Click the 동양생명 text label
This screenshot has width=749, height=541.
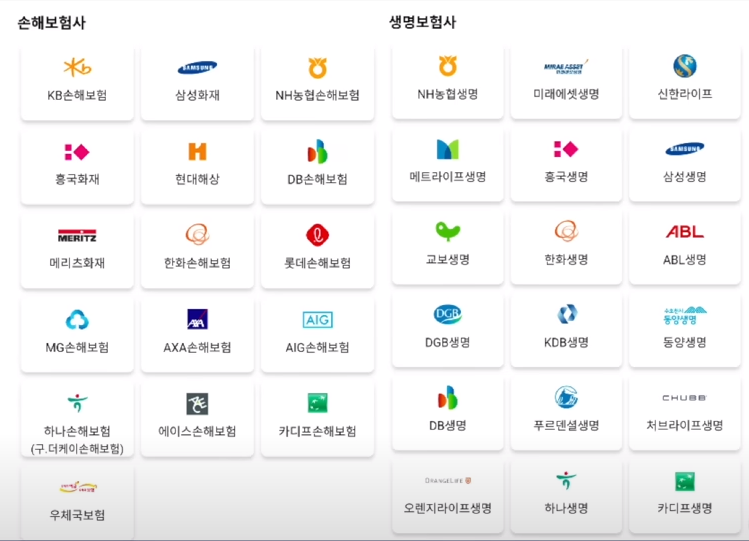tap(685, 342)
